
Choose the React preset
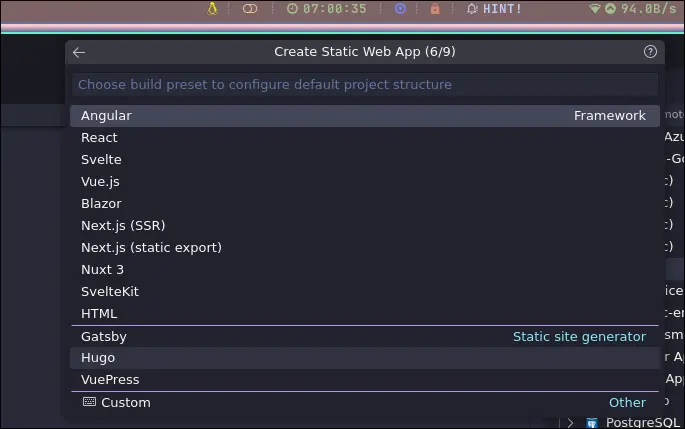click(x=365, y=138)
